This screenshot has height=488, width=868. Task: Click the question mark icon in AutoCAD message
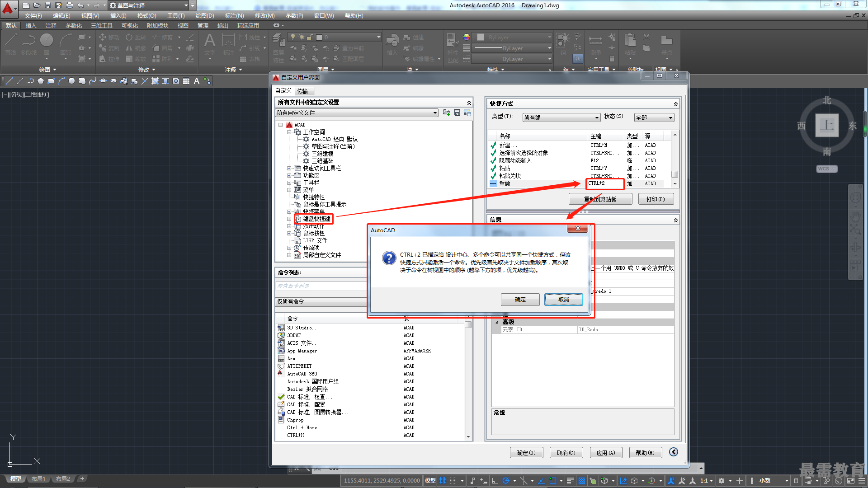389,258
